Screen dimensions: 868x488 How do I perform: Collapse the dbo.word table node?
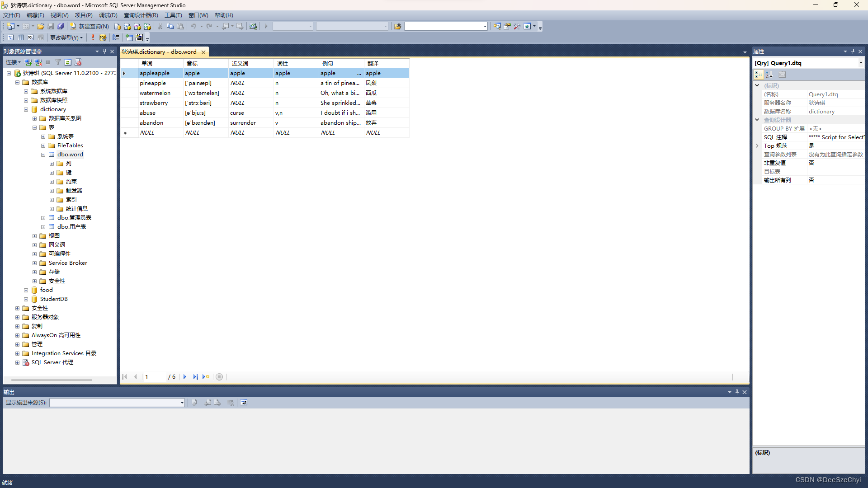(x=43, y=154)
